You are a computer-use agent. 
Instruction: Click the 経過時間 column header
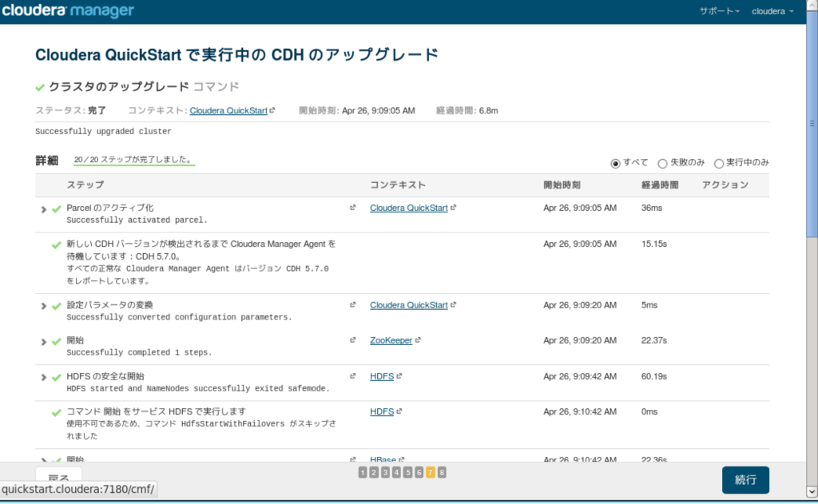click(660, 185)
